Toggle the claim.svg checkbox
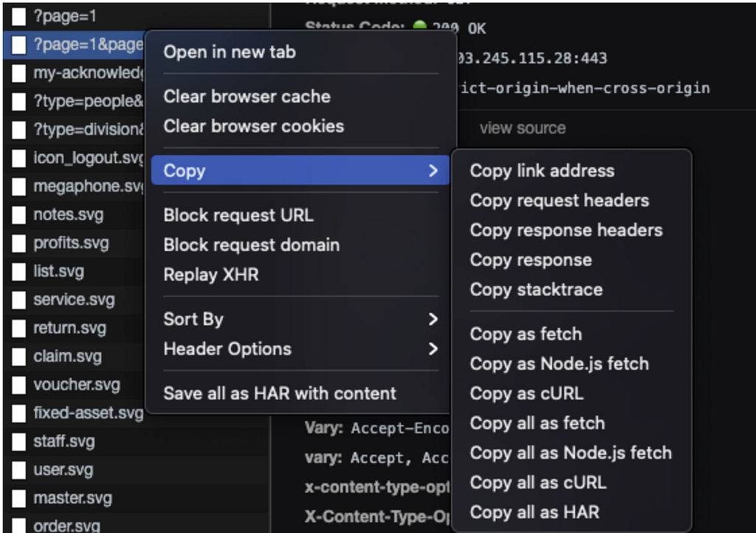This screenshot has height=533, width=756. tap(18, 357)
